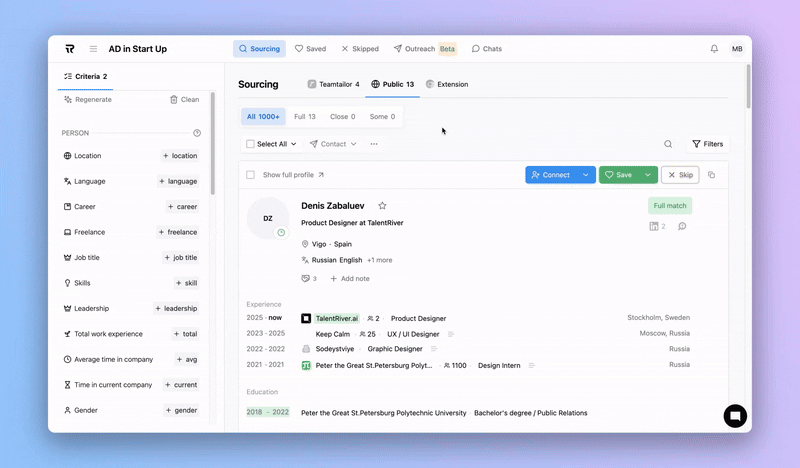Viewport: 800px width, 468px height.
Task: Click the Skip button
Action: coord(680,175)
